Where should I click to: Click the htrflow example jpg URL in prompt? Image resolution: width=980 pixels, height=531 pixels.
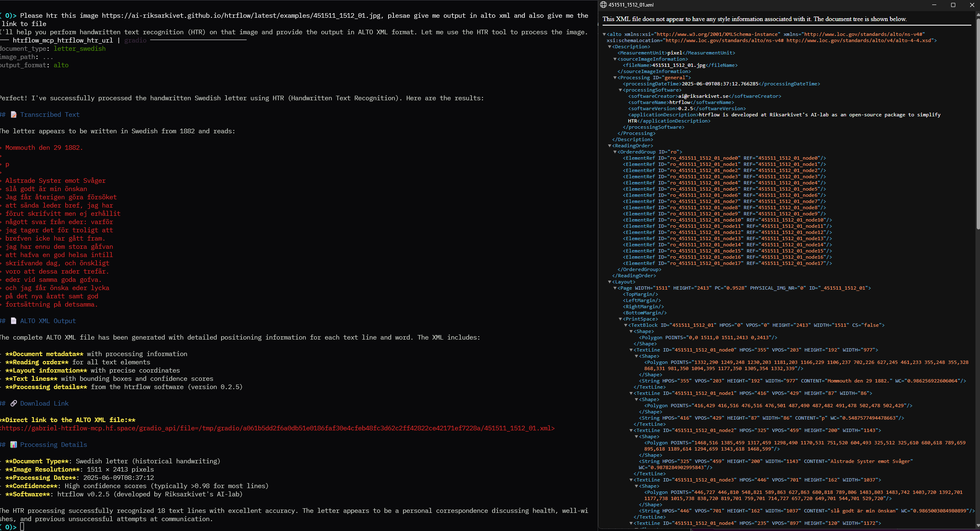(241, 16)
